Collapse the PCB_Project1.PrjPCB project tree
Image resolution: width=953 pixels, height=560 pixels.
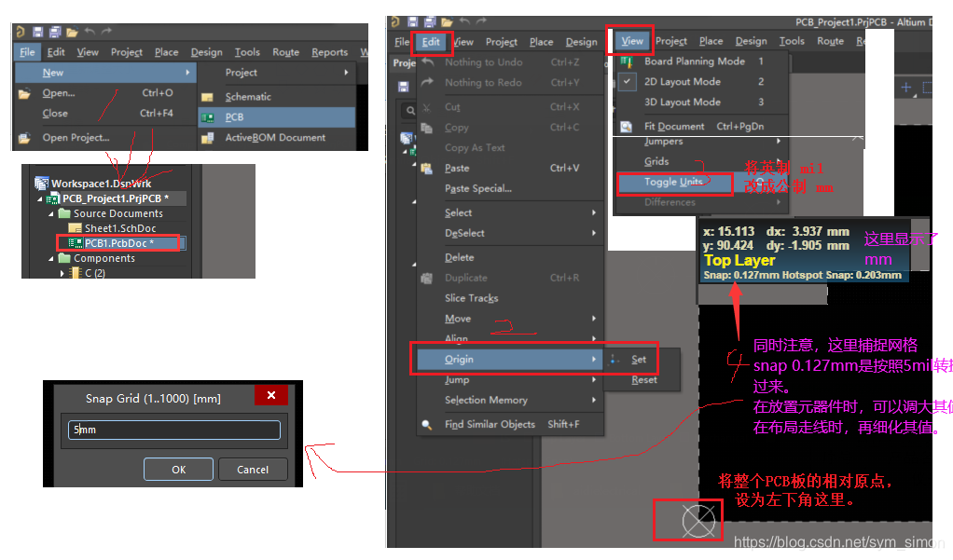(x=40, y=198)
